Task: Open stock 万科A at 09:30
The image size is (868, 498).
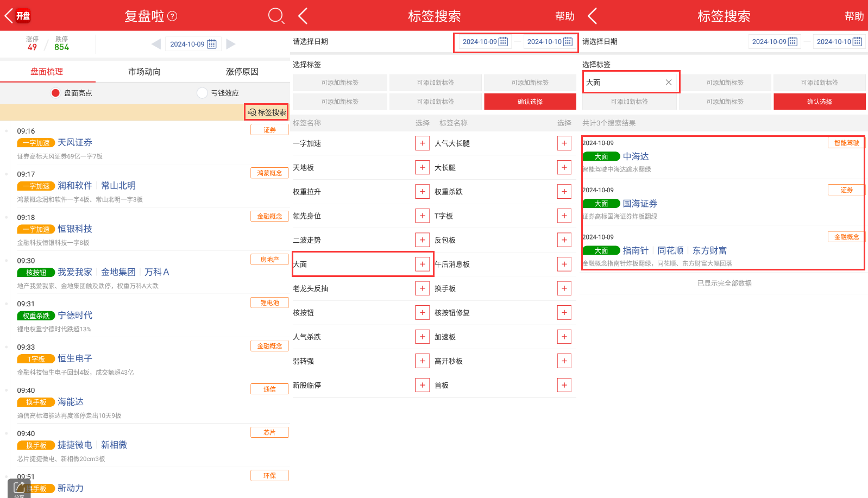Action: [x=157, y=272]
